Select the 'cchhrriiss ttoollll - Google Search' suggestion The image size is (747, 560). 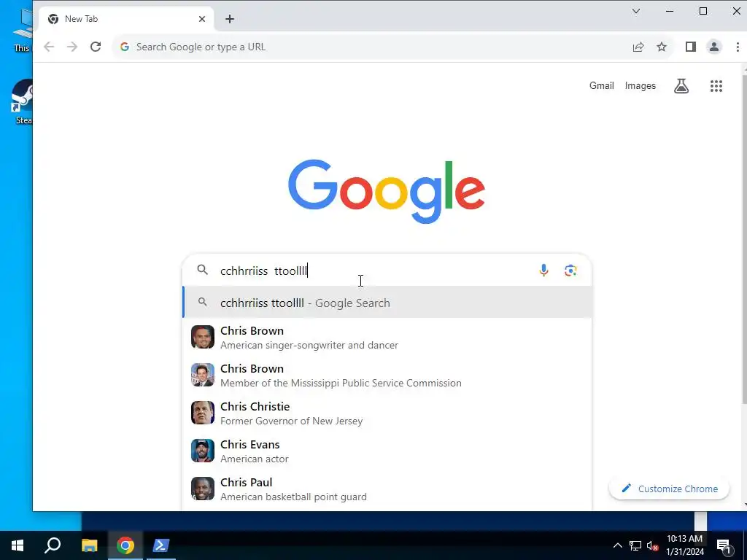click(387, 303)
